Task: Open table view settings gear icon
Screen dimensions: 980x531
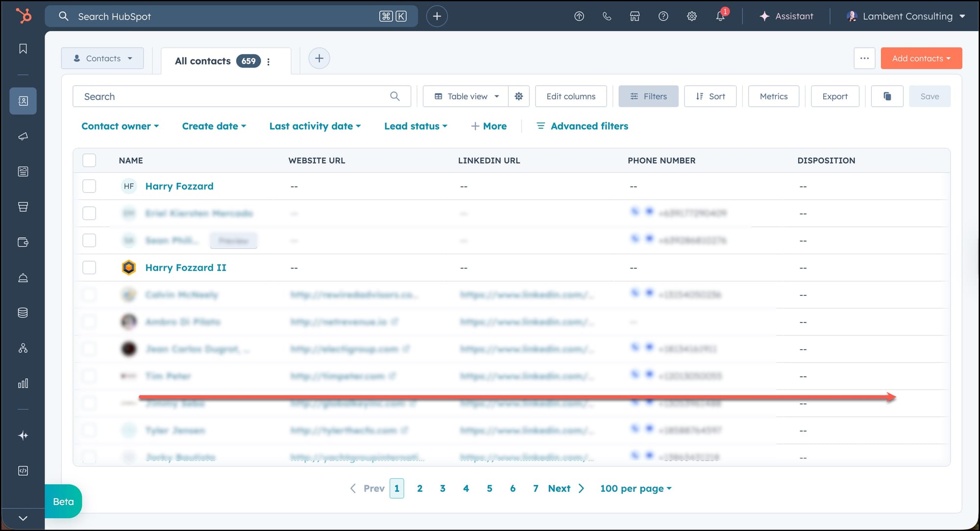Action: pyautogui.click(x=518, y=97)
